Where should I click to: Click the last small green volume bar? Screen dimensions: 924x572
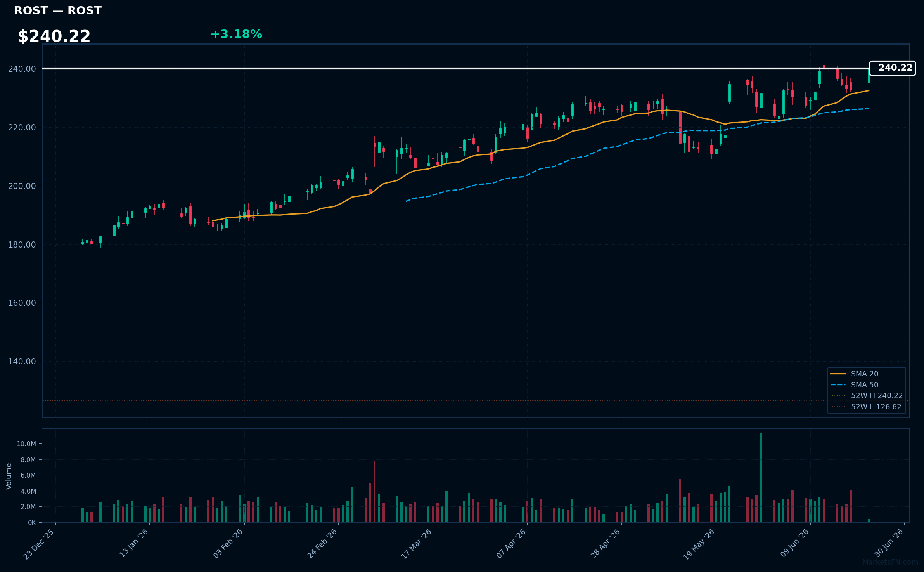point(869,520)
